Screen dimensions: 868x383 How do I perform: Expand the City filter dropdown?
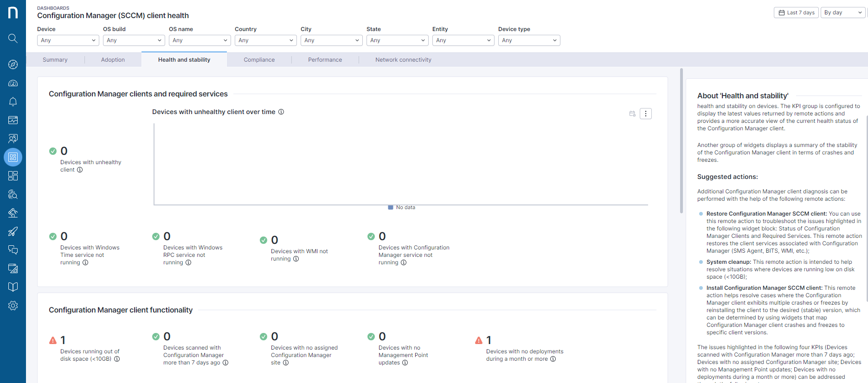tap(332, 40)
